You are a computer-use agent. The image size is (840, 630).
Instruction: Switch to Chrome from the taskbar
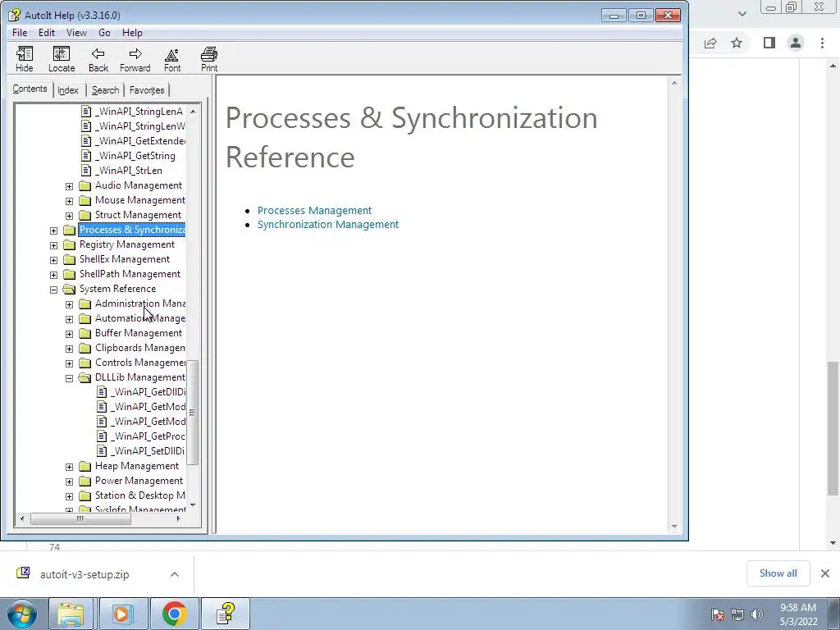174,614
